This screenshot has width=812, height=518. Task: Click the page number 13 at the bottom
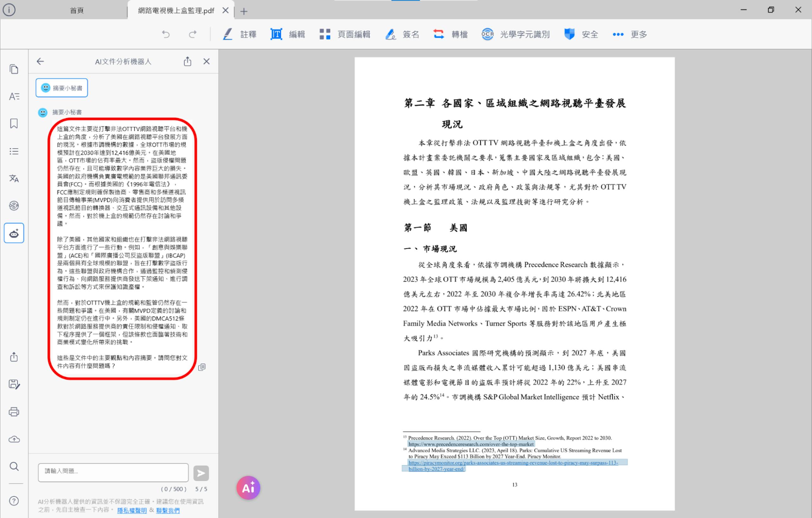pyautogui.click(x=514, y=485)
